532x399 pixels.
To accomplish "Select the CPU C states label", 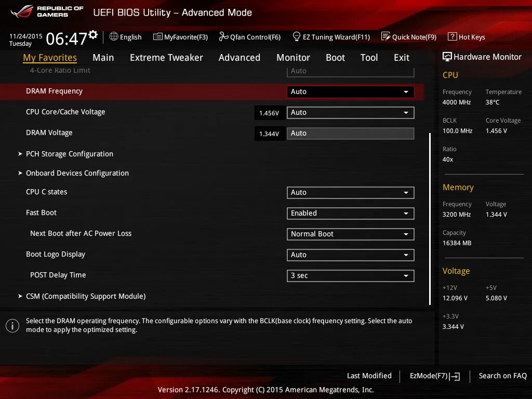I will tap(46, 192).
